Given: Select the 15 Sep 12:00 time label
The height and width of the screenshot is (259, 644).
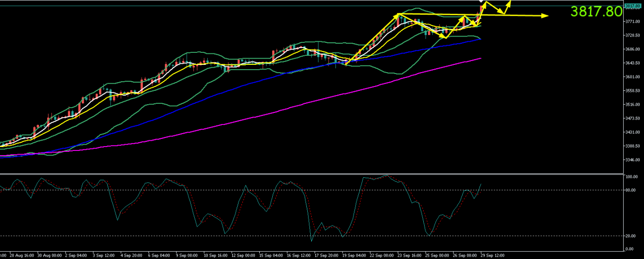Looking at the screenshot, I should (270, 255).
